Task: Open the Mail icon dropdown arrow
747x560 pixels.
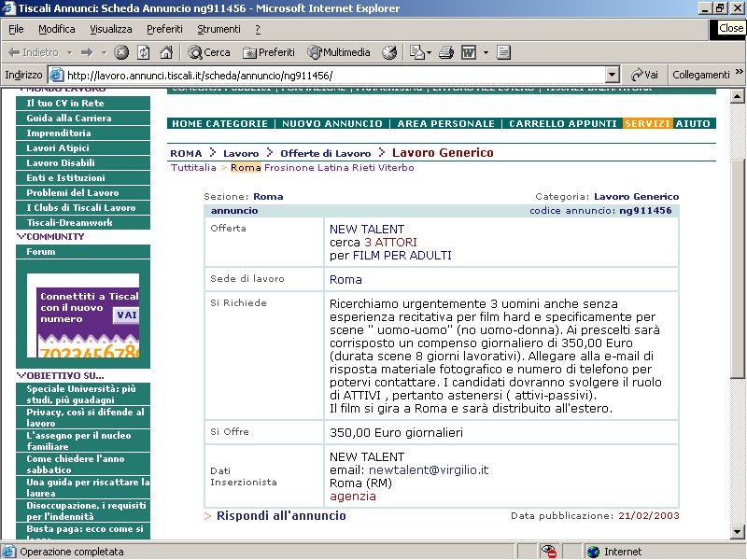Action: click(x=429, y=52)
